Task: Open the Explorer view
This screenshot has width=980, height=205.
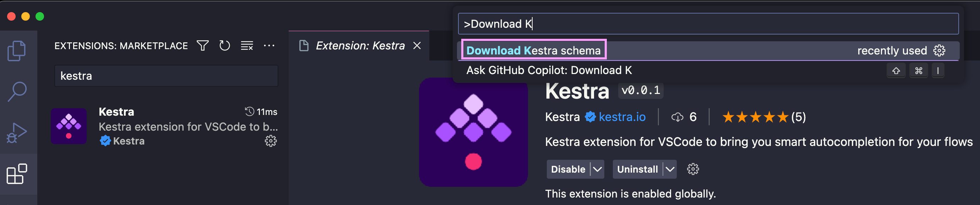Action: [17, 51]
